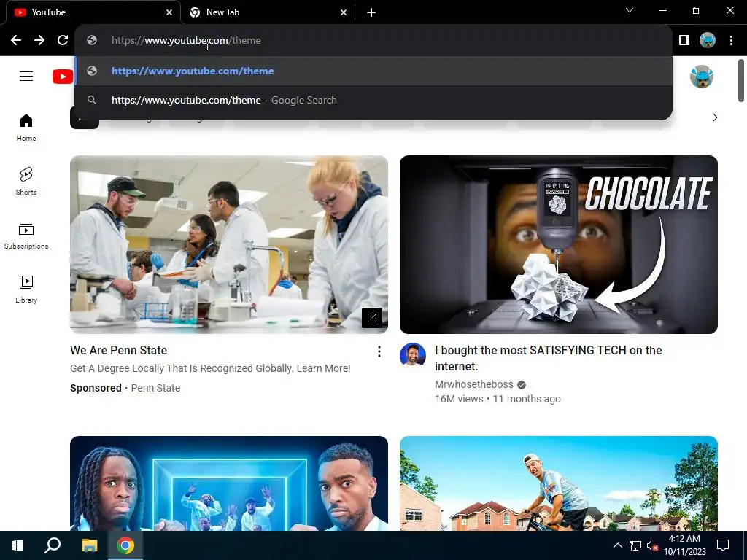Open the Mrwhosetheboss channel avatar
Screen dimensions: 747x560
(413, 354)
